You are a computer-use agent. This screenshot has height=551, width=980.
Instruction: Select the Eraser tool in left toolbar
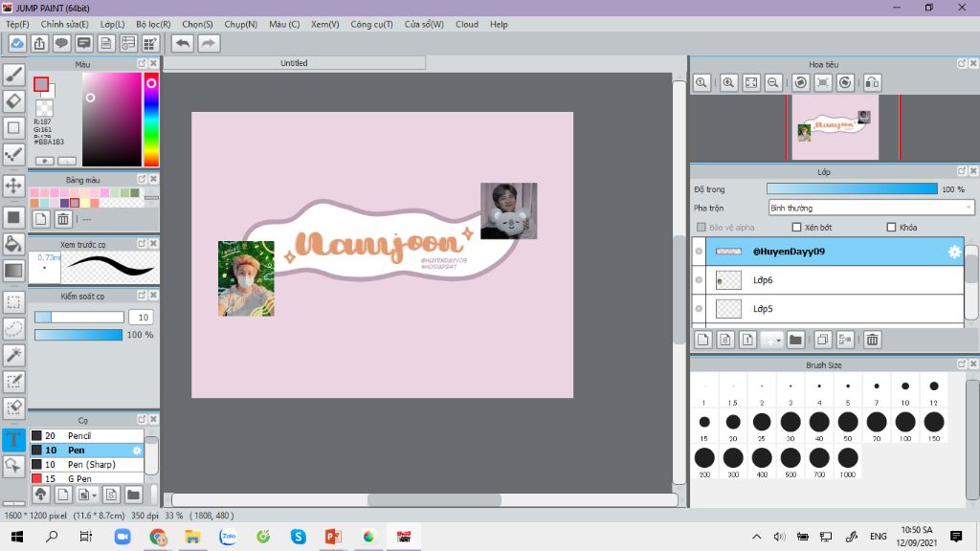[x=13, y=100]
